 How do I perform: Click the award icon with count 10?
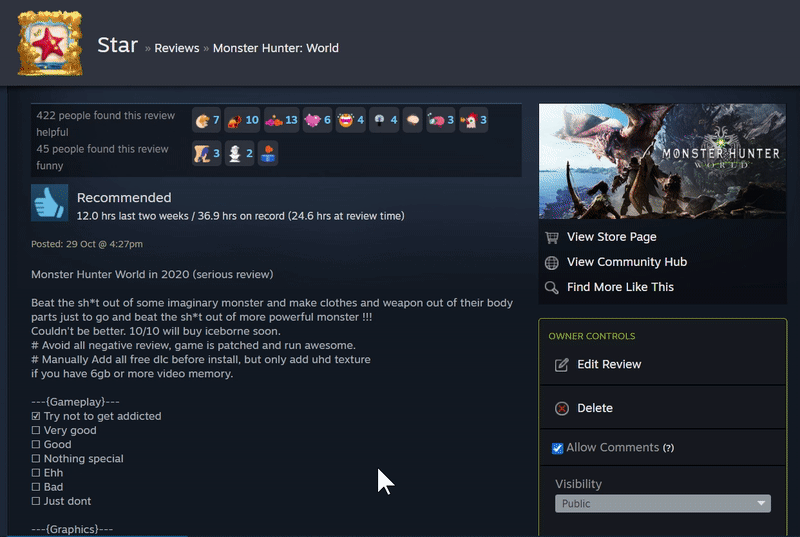coord(242,120)
